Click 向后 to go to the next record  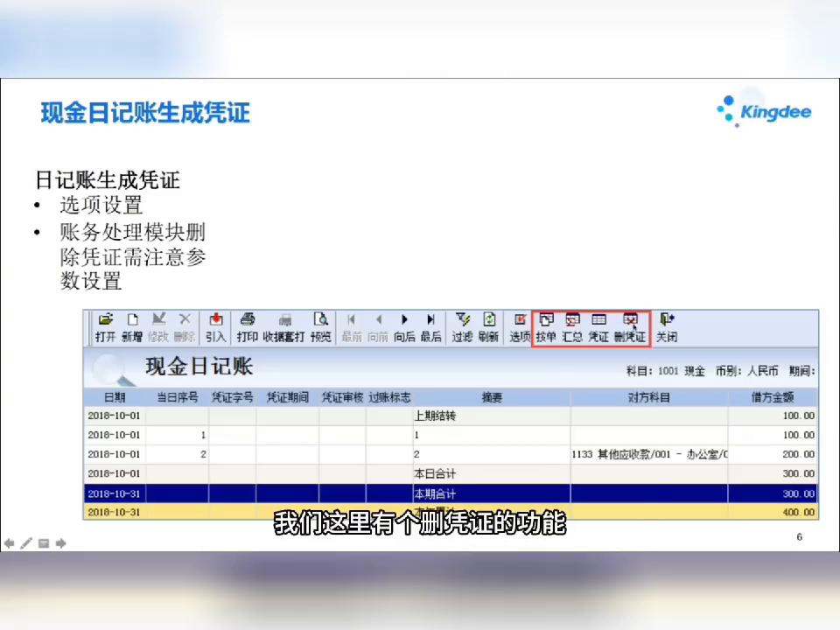pyautogui.click(x=403, y=325)
